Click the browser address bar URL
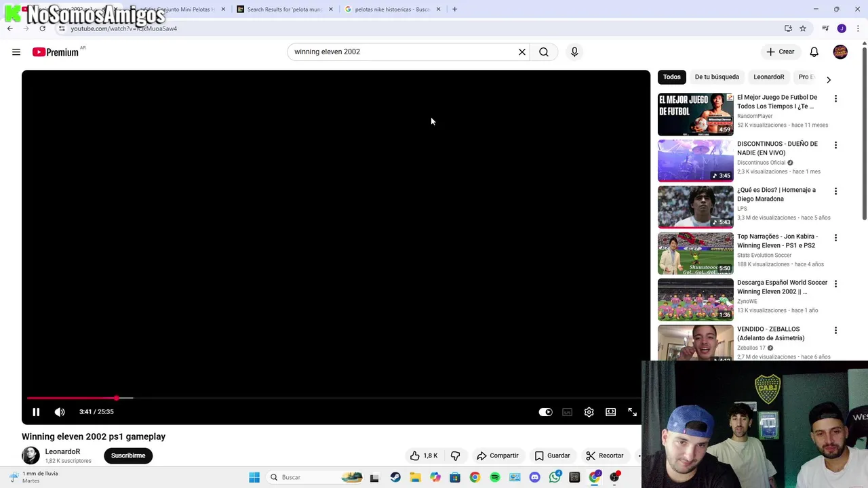The height and width of the screenshot is (488, 868). pyautogui.click(x=124, y=28)
